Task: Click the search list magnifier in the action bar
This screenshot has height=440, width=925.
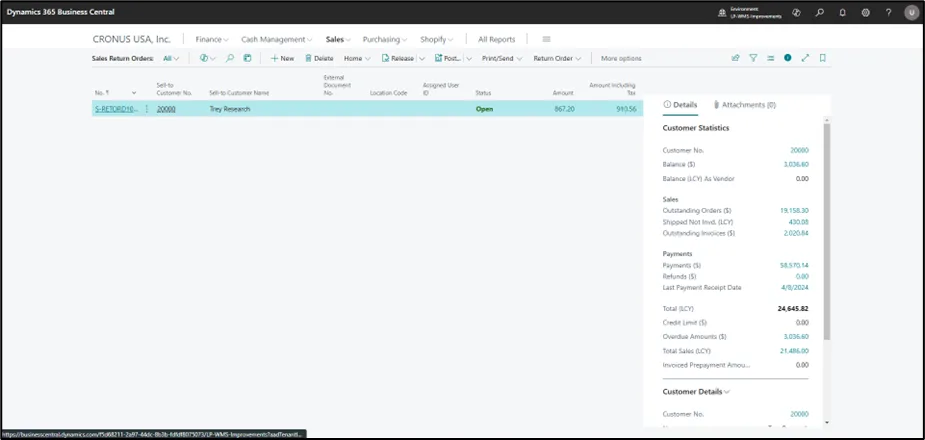Action: point(229,58)
